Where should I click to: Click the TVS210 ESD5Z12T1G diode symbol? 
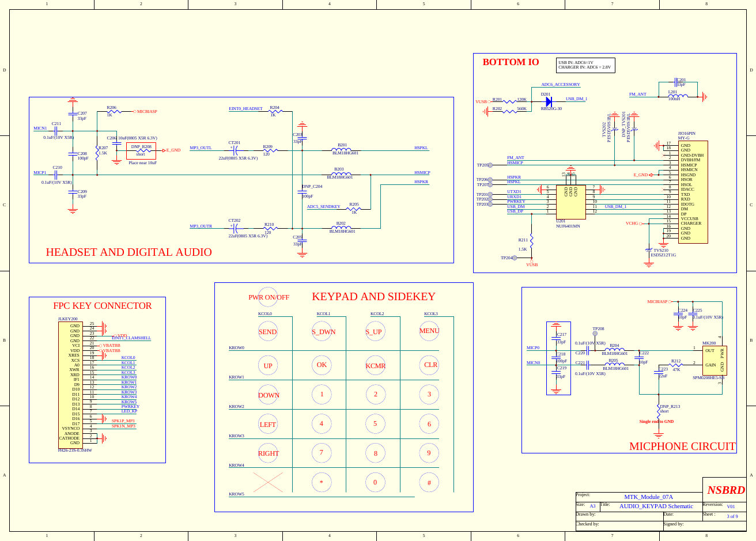(649, 249)
